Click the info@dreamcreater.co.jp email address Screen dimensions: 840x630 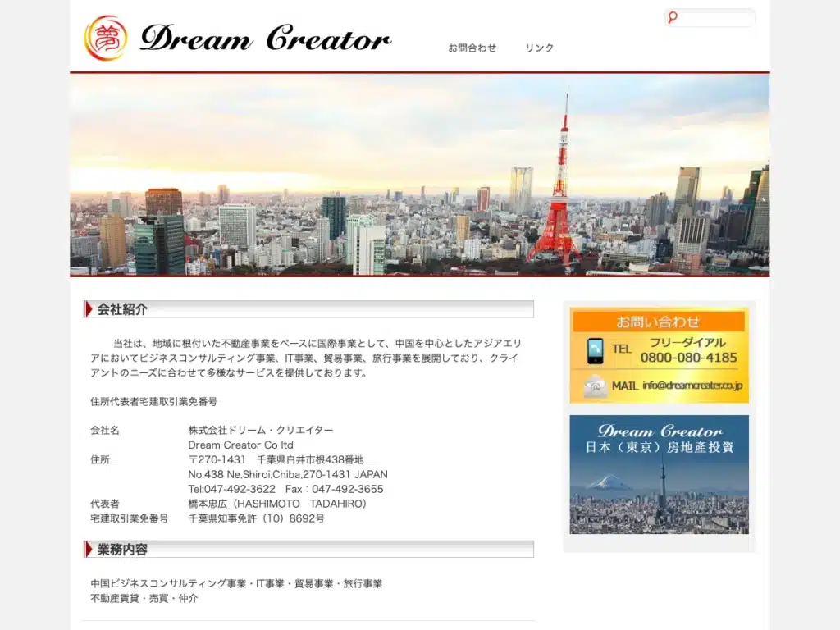pos(692,386)
